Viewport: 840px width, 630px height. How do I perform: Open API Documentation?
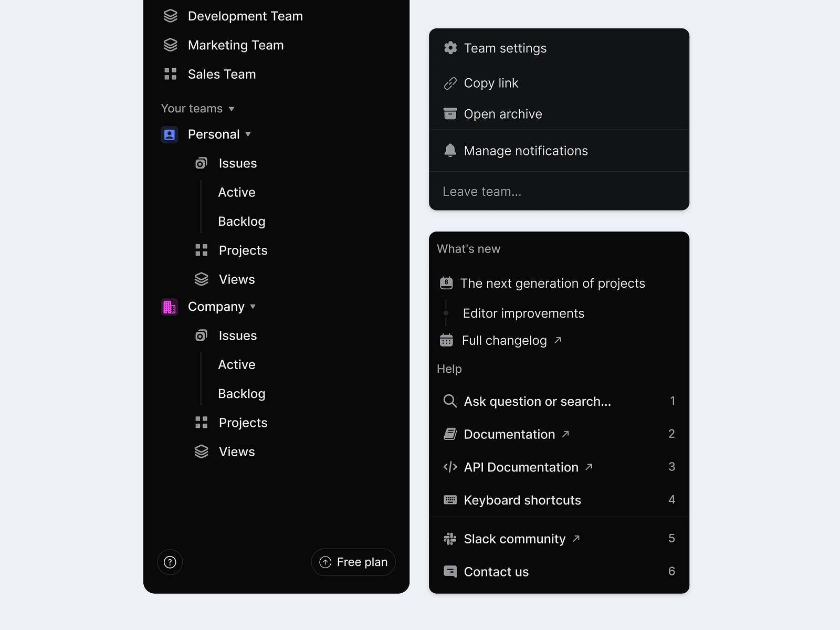click(520, 467)
